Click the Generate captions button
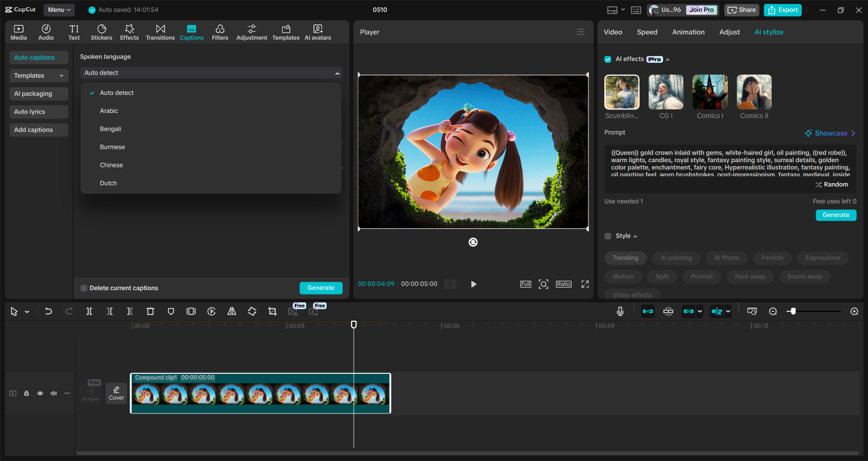The width and height of the screenshot is (868, 461). pos(321,288)
